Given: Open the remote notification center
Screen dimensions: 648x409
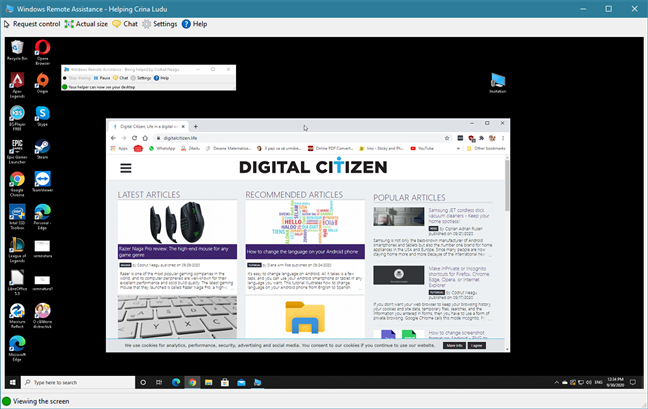Looking at the screenshot, I should [633, 382].
